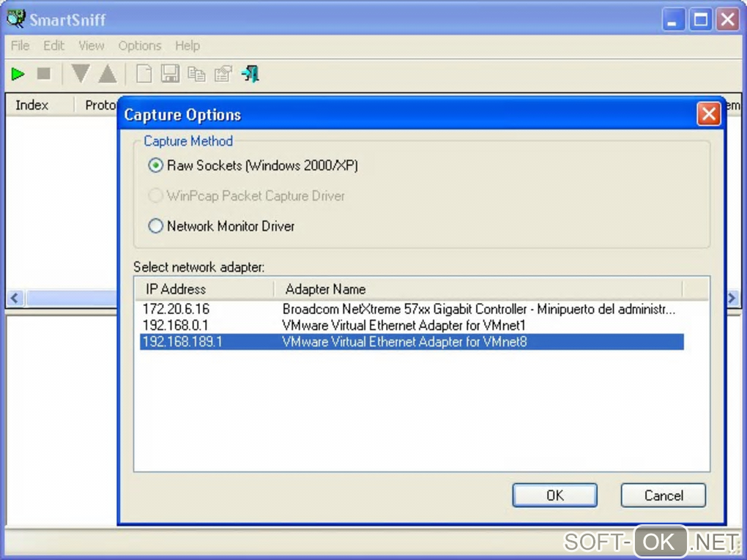
Task: Click the main window's right scroll arrow
Action: [732, 299]
